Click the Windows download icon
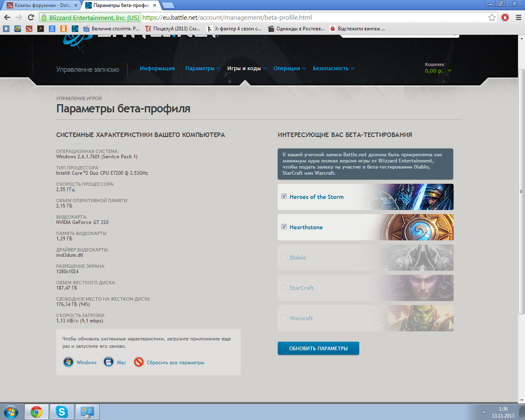The image size is (525, 420). [x=68, y=362]
